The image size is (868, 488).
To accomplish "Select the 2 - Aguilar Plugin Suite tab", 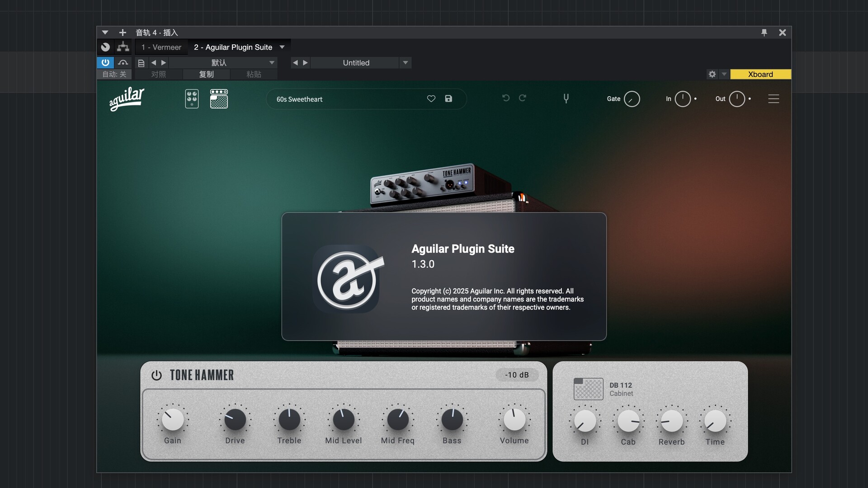I will (x=233, y=47).
